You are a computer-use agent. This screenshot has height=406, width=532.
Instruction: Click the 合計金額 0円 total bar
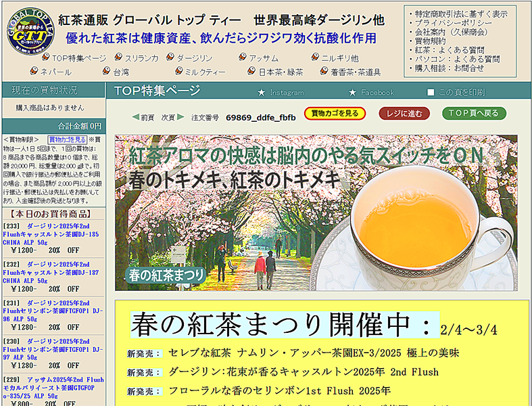coord(53,127)
